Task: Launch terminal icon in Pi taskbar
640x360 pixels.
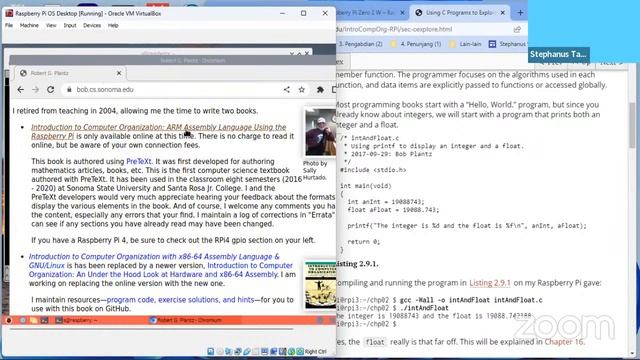Action: [44, 320]
